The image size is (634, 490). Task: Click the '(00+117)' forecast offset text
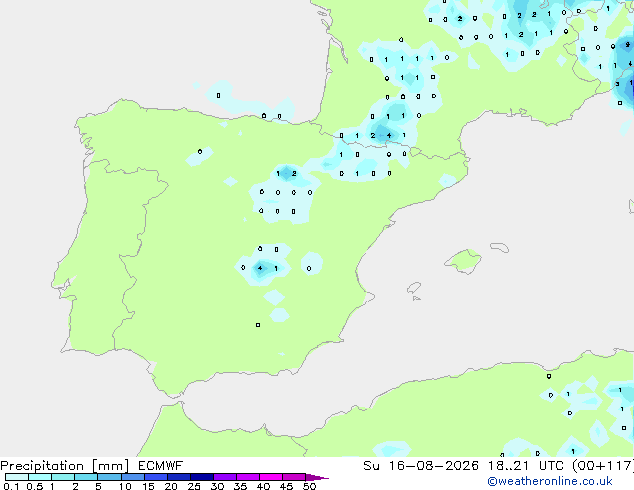tap(603, 466)
